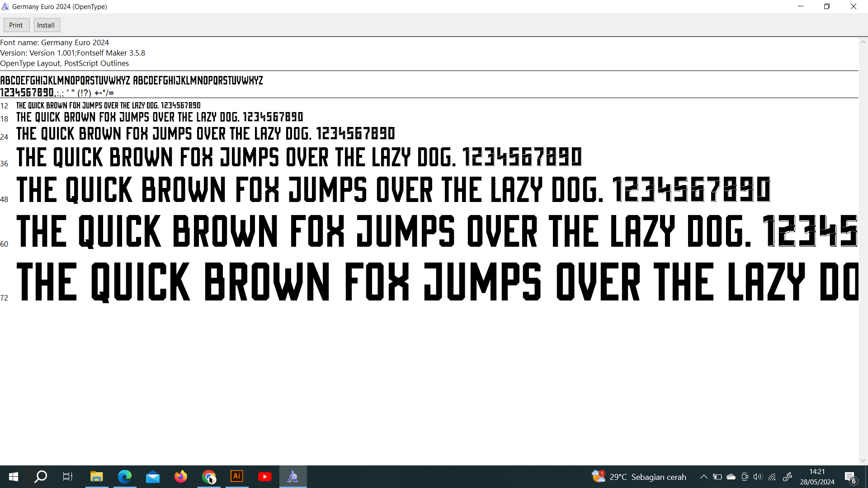Click the Font Viewer taskbar icon
The image size is (868, 488).
pyautogui.click(x=293, y=477)
